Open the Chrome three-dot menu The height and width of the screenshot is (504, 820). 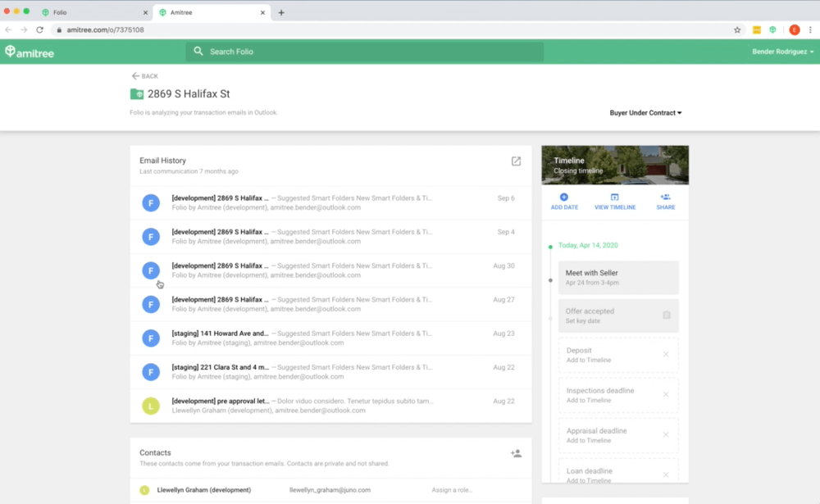(x=811, y=30)
